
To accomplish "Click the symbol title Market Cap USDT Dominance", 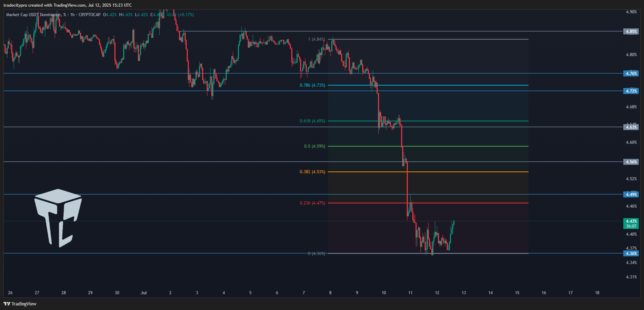I will [33, 15].
